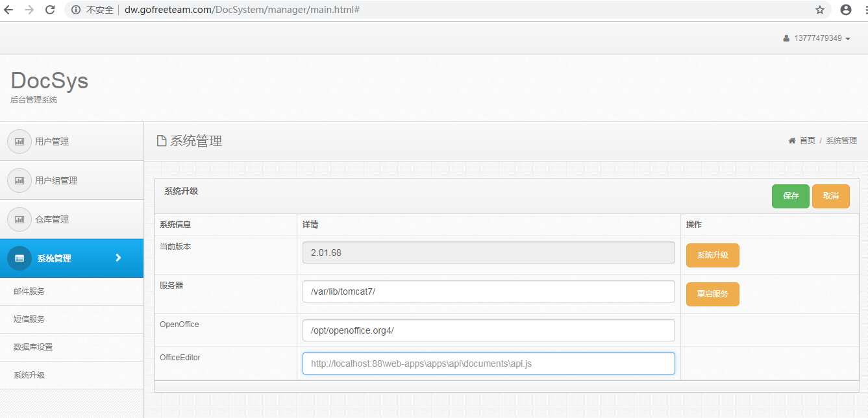868x418 pixels.
Task: Click the 系统升级 upgrade button
Action: (712, 255)
